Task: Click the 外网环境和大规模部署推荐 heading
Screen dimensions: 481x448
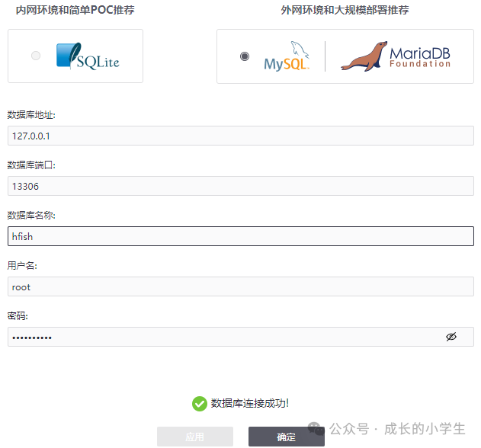Action: point(345,10)
